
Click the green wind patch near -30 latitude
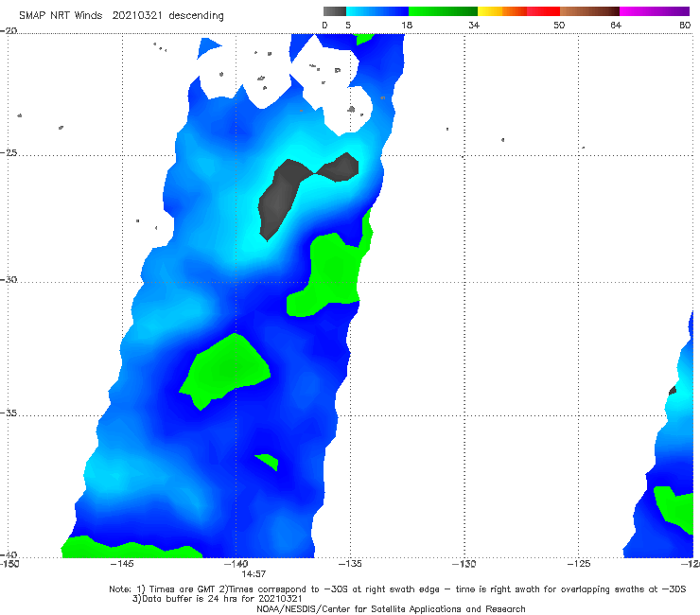[x=333, y=272]
